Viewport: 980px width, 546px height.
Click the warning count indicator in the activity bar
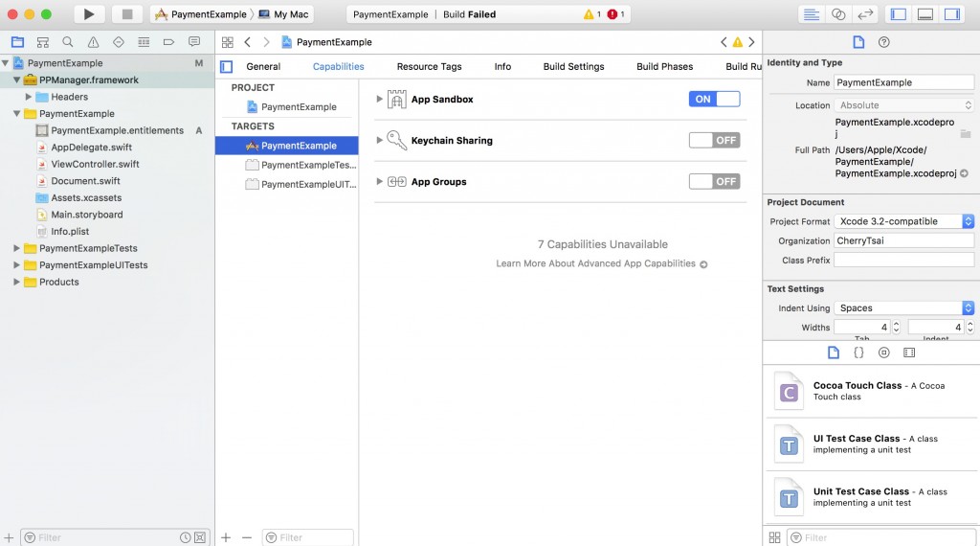(x=591, y=13)
